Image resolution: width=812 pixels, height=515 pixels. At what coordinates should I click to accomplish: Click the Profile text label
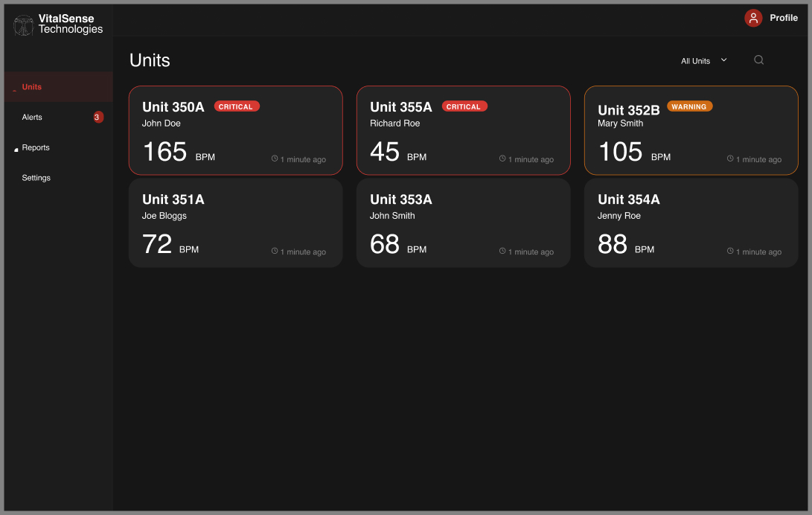click(x=784, y=18)
